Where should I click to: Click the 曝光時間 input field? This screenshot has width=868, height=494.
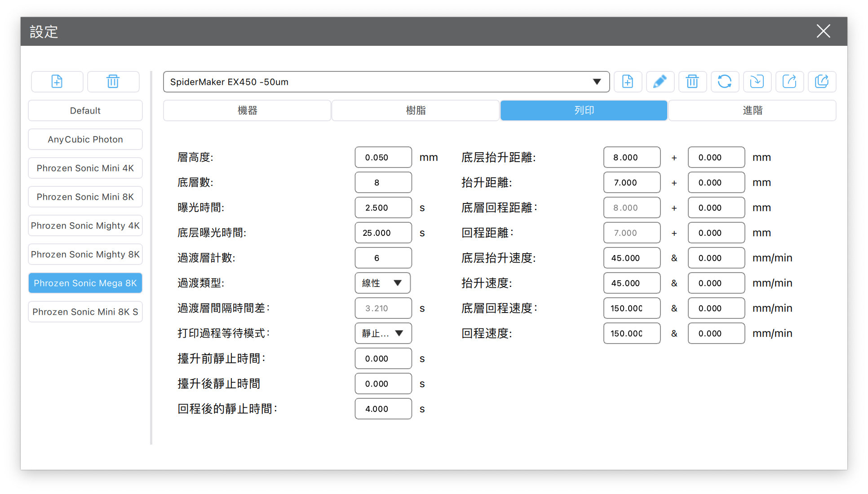(x=383, y=208)
